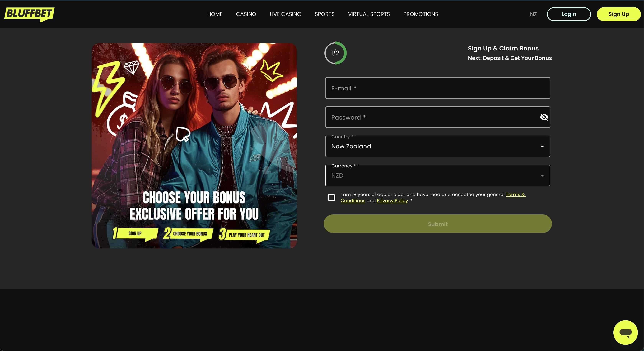Open the Privacy Policy link
Screen dimensions: 644x351
392,200
